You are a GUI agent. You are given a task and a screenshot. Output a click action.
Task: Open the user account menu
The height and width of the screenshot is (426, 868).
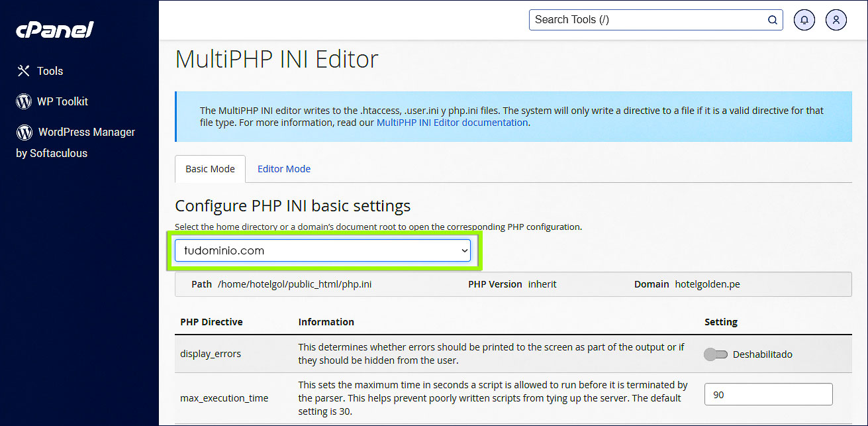click(x=836, y=19)
